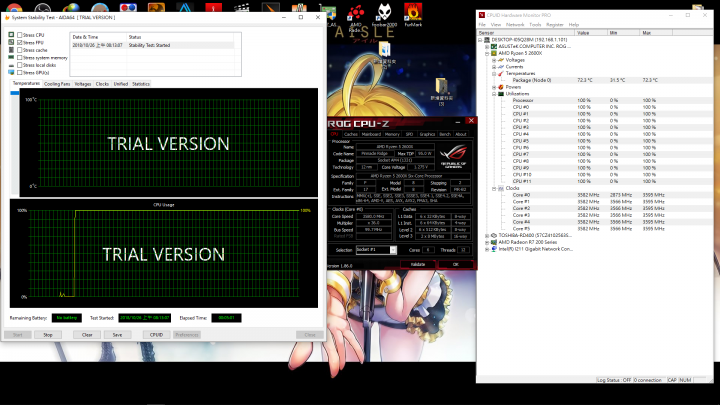Click the Utilizations icon in Hardware Monitor
The image size is (720, 405).
[501, 94]
